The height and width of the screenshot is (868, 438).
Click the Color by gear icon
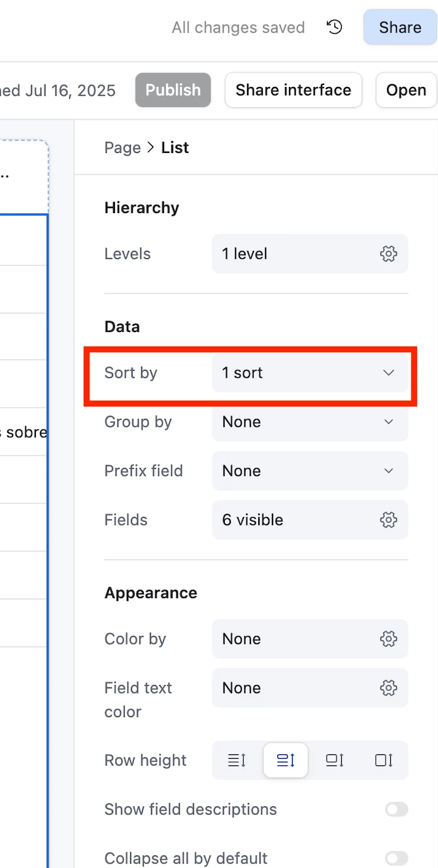pyautogui.click(x=388, y=639)
